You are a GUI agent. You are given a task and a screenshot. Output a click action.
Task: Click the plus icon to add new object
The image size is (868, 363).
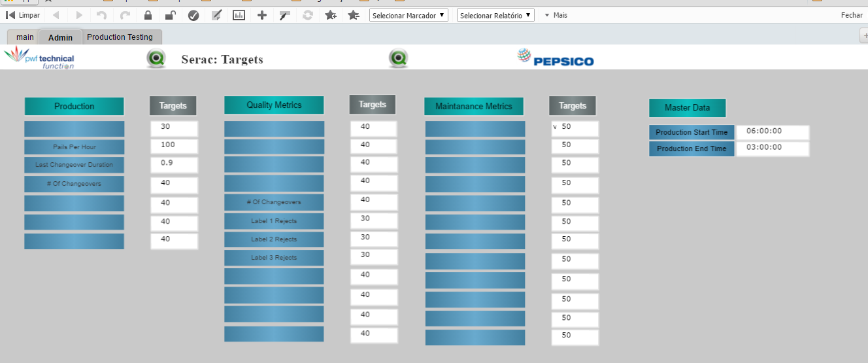pos(262,15)
